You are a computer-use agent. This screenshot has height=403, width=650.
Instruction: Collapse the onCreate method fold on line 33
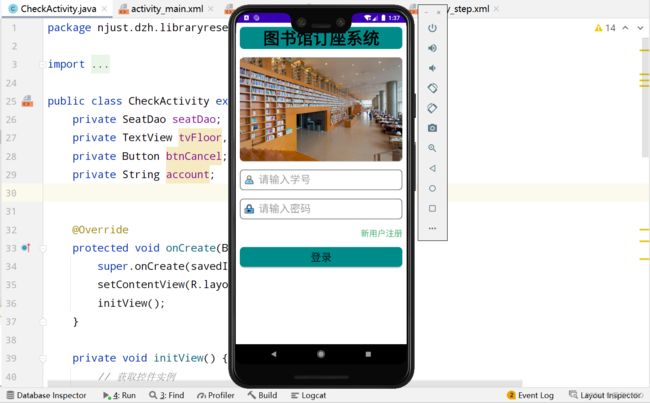pos(43,248)
